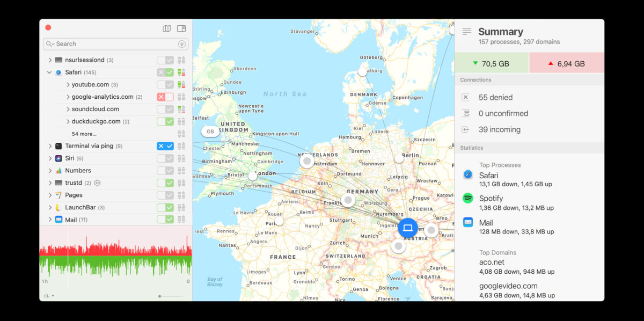Enable google-analytics.com denied switch
The height and width of the screenshot is (321, 644).
[x=165, y=97]
